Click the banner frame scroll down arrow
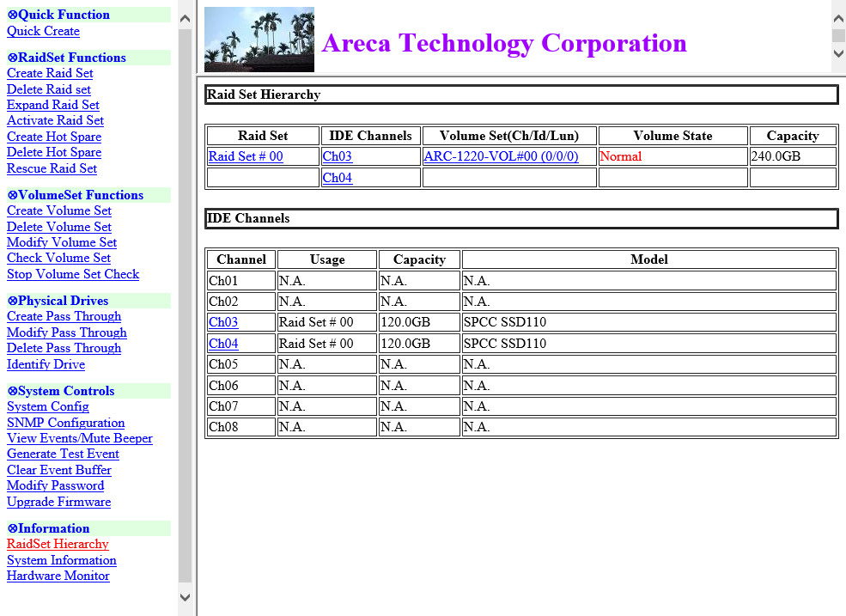846x616 pixels. pos(838,53)
